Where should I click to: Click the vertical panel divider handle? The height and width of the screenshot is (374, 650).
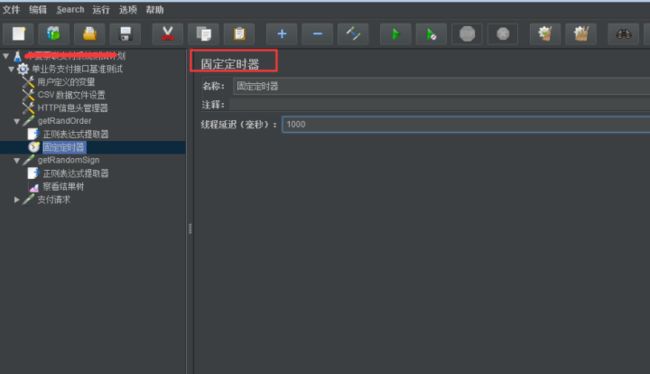(190, 228)
